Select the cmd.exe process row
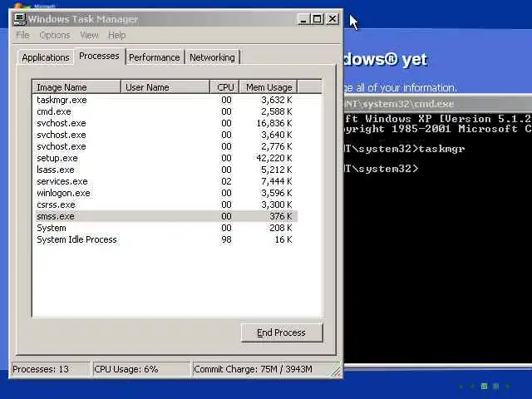This screenshot has width=532, height=399. tap(165, 111)
